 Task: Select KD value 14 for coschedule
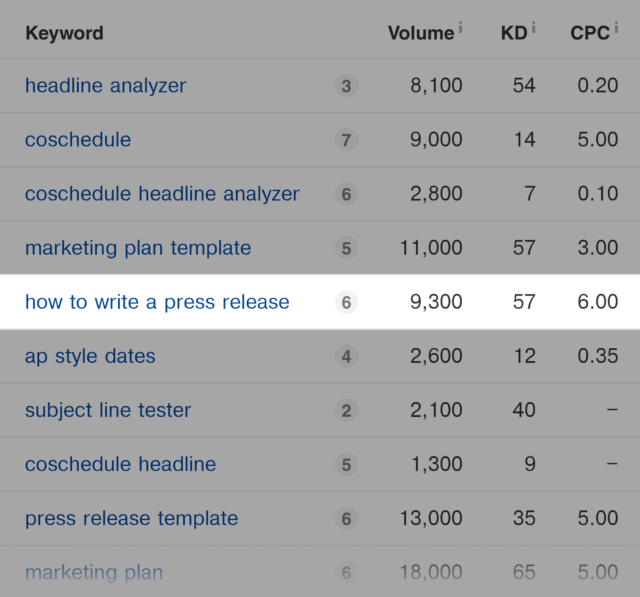524,140
